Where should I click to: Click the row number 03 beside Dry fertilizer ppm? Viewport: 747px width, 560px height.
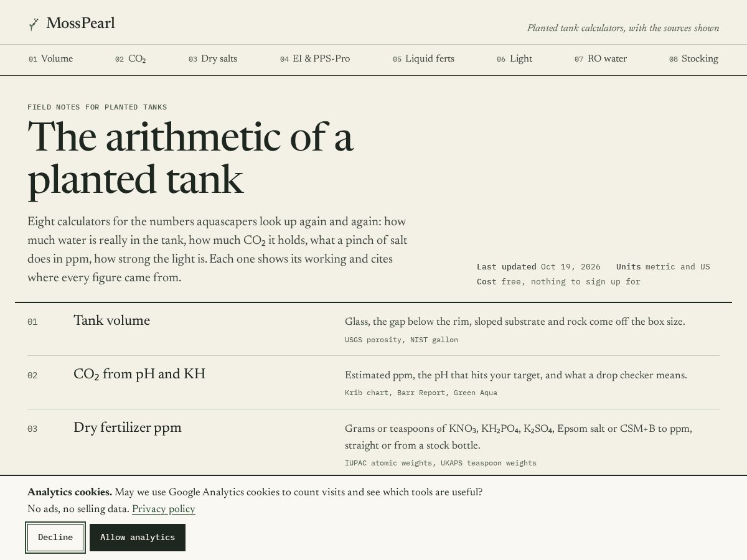pos(32,429)
